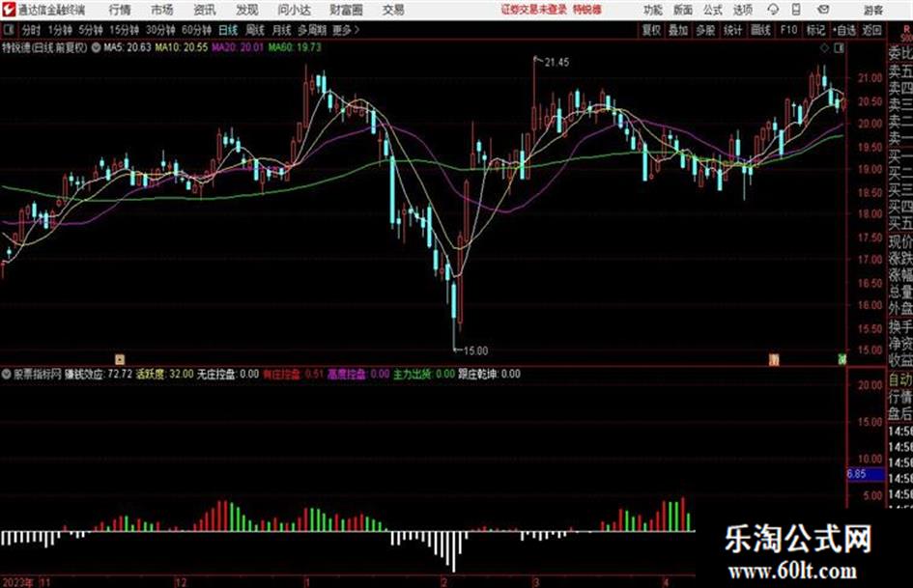Screen dimensions: 913x588
Task: Click the 叠加 overlay button
Action: 678,30
